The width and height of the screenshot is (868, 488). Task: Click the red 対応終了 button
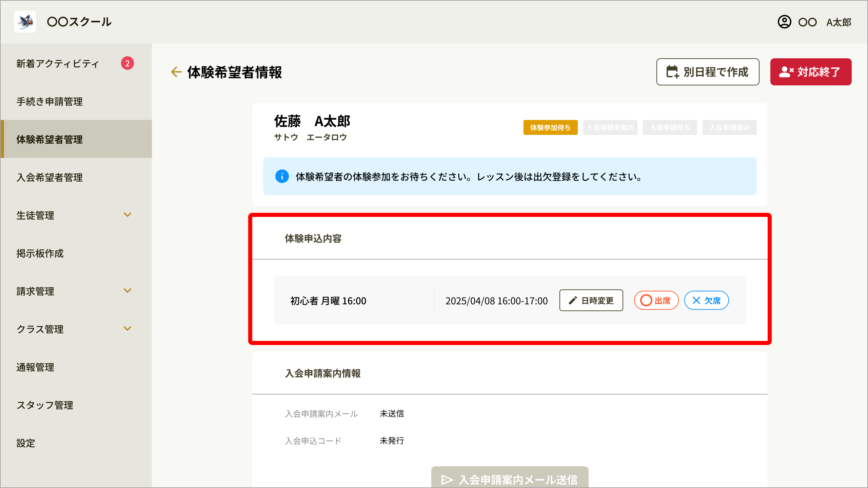coord(811,72)
